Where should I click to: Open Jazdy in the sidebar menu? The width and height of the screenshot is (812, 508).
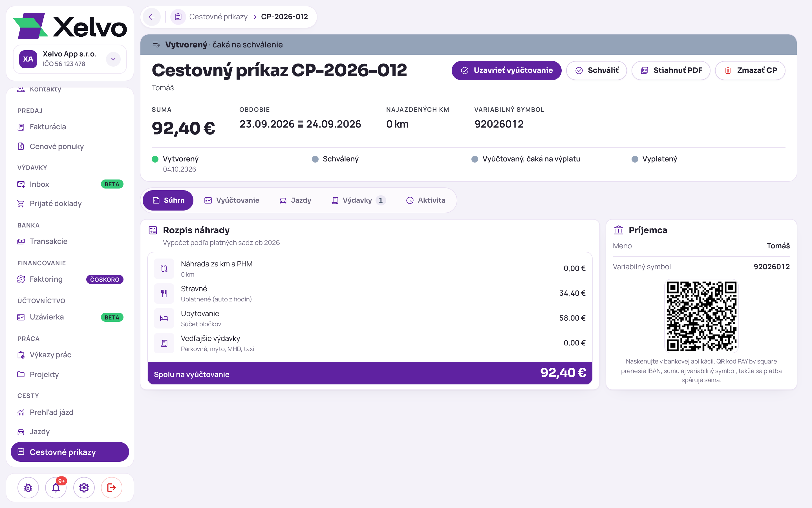[70, 432]
